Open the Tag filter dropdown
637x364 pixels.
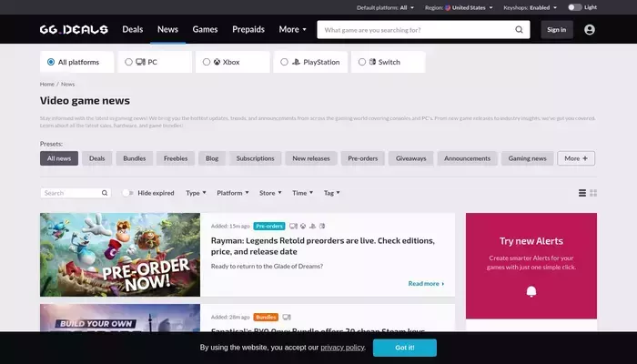[332, 193]
